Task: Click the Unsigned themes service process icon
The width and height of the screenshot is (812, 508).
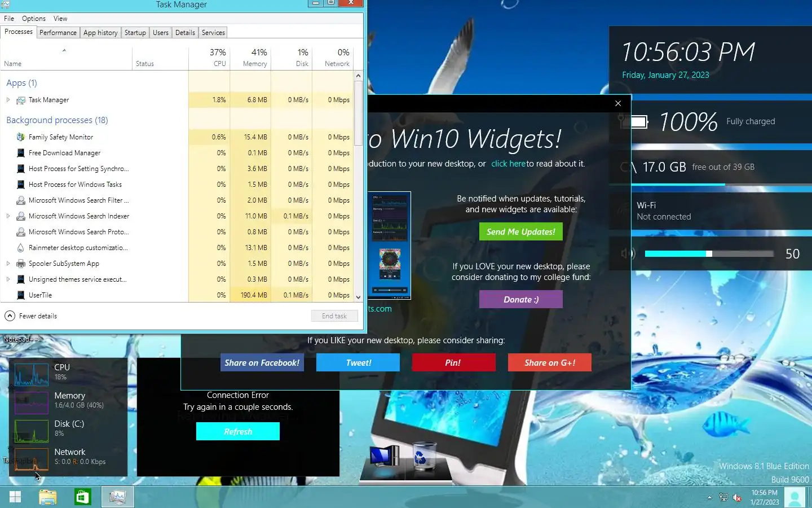Action: coord(21,279)
